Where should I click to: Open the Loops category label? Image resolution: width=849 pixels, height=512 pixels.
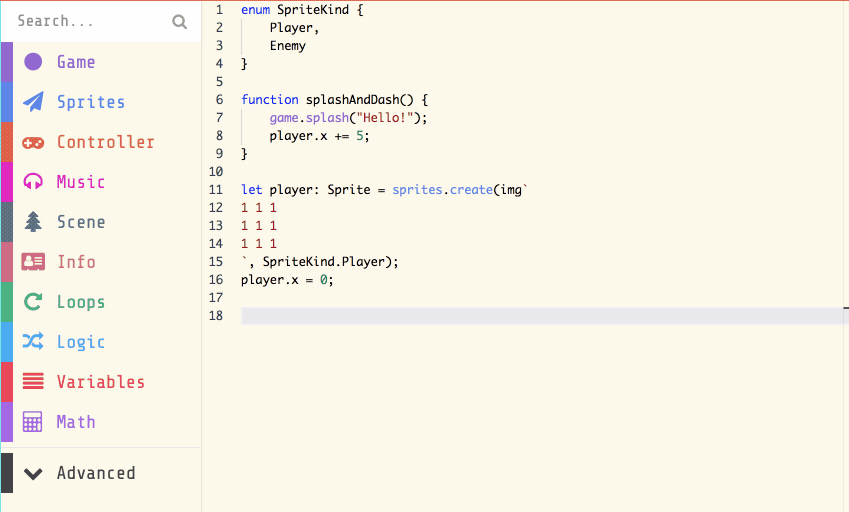pyautogui.click(x=81, y=302)
